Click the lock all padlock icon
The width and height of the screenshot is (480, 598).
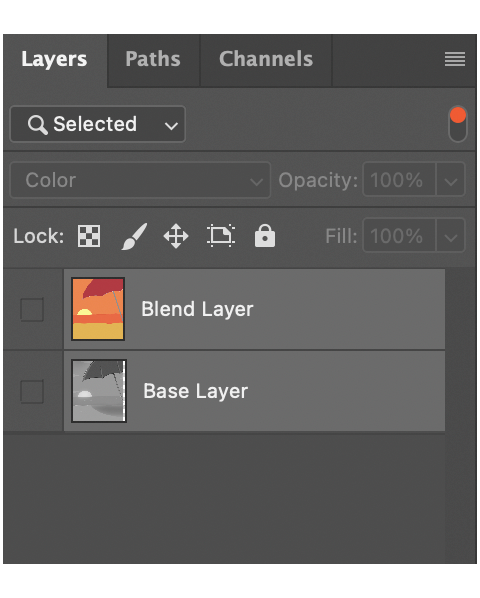(265, 236)
